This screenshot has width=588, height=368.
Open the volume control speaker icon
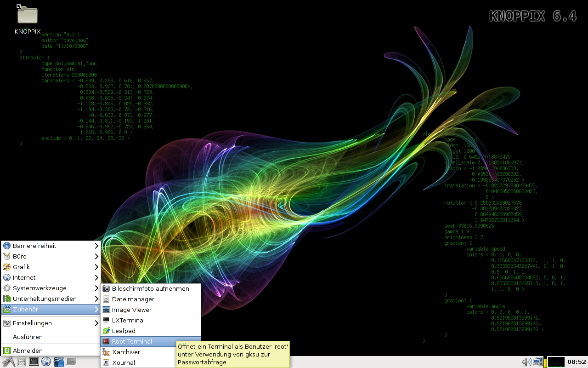click(x=526, y=362)
